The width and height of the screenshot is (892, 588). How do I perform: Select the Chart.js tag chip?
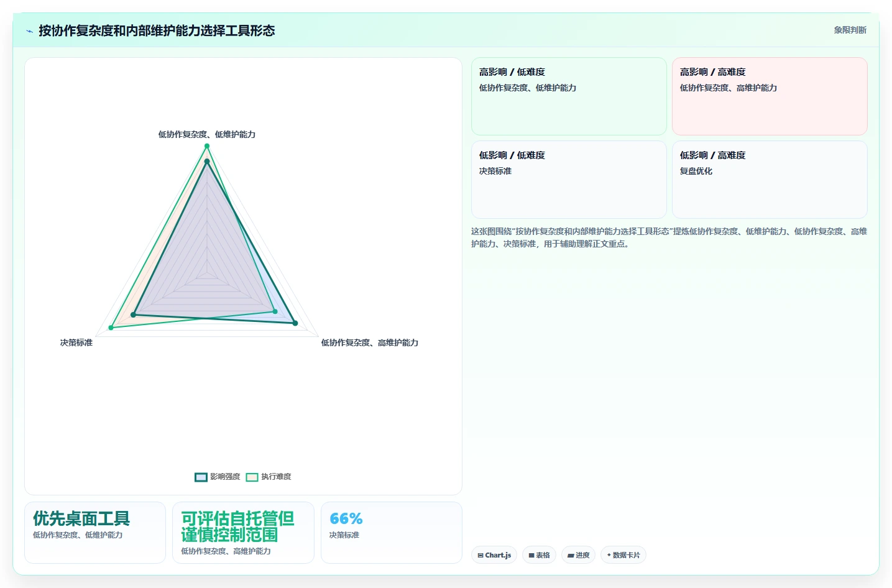[494, 555]
